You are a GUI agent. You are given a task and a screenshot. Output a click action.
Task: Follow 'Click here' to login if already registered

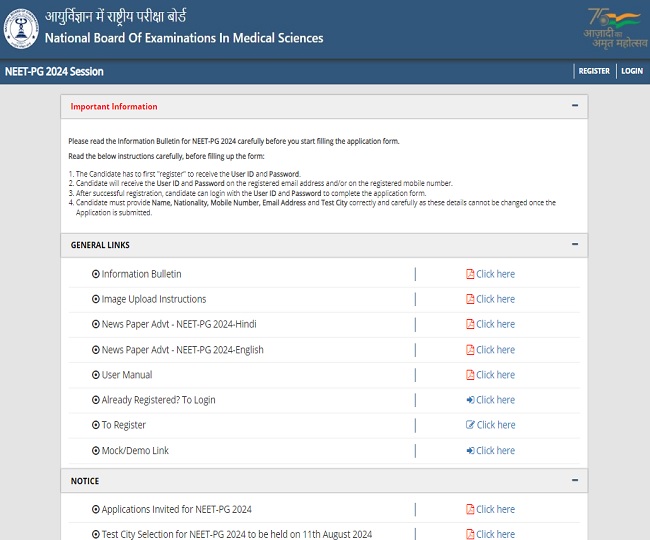point(495,400)
